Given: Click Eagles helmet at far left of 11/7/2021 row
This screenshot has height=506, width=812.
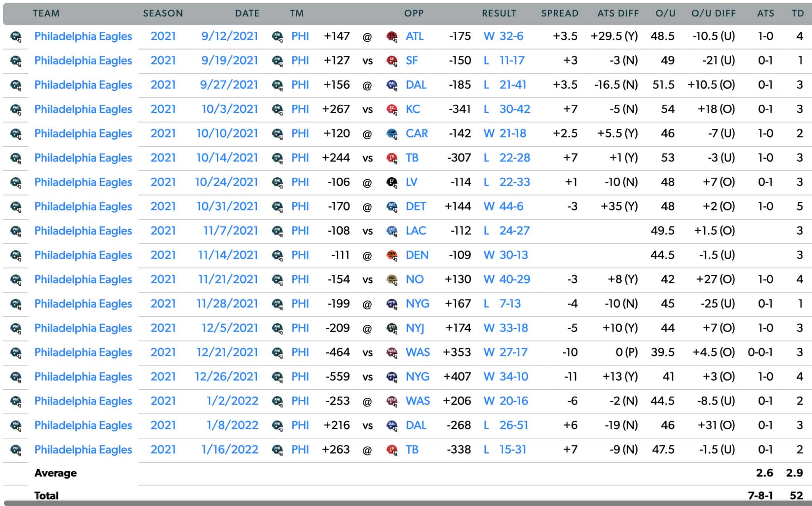Looking at the screenshot, I should click(16, 231).
